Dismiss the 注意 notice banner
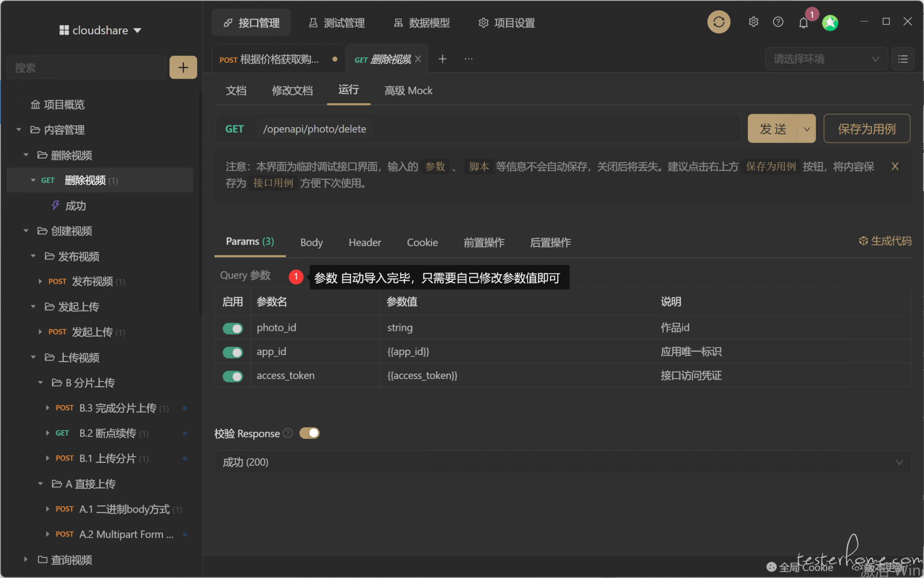The image size is (924, 578). point(895,166)
